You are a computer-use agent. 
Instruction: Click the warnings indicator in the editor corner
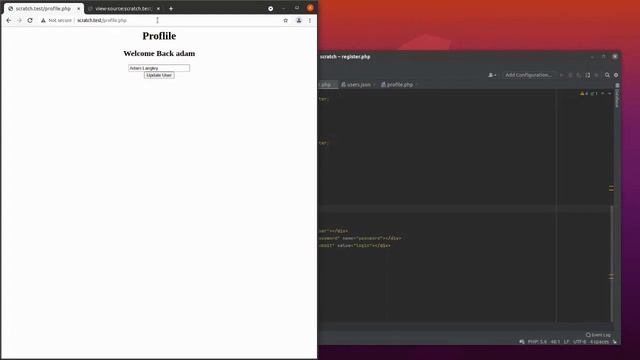click(584, 93)
